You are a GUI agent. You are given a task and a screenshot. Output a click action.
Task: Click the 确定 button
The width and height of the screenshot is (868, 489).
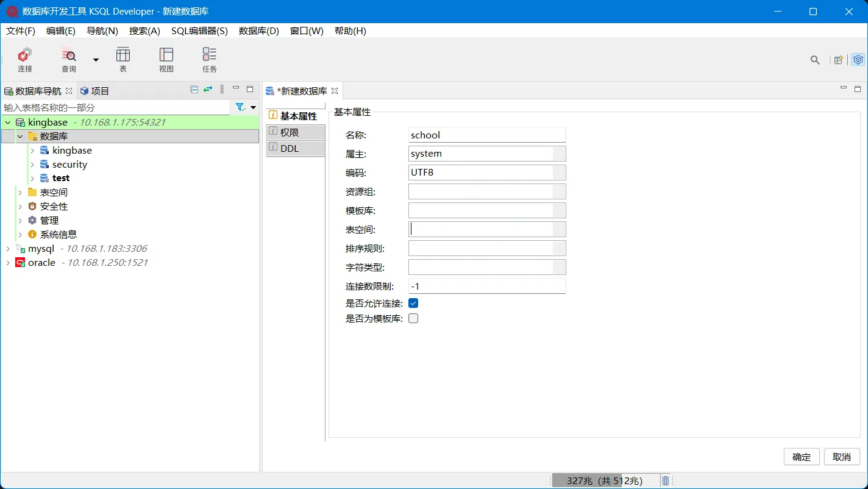coord(801,457)
